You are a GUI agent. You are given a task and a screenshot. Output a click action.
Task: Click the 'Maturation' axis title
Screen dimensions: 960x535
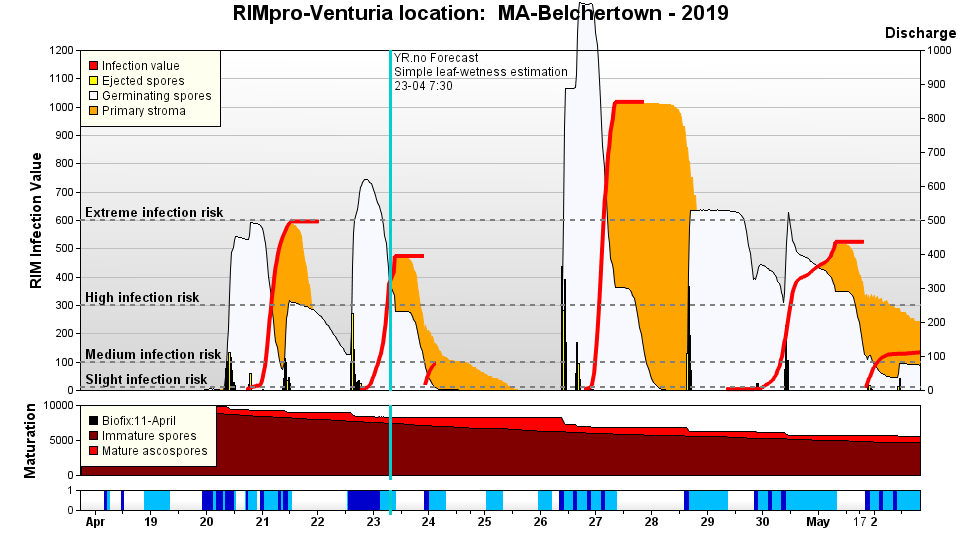tap(30, 441)
